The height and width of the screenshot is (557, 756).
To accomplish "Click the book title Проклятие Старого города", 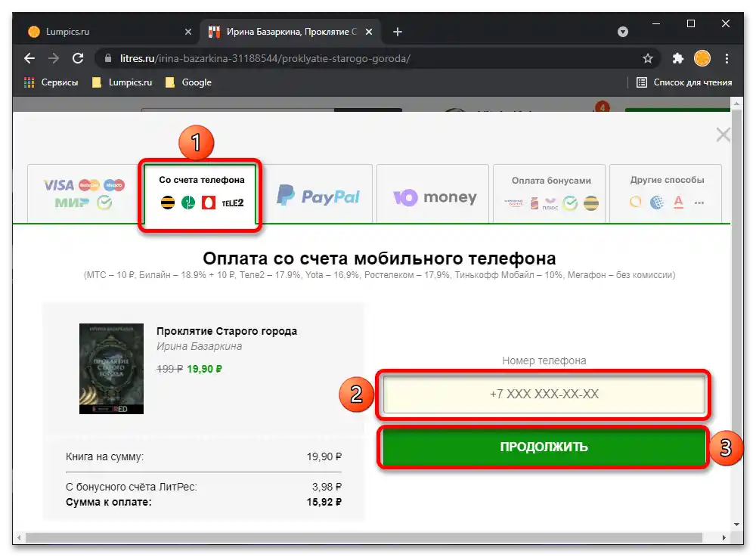I will [x=227, y=331].
